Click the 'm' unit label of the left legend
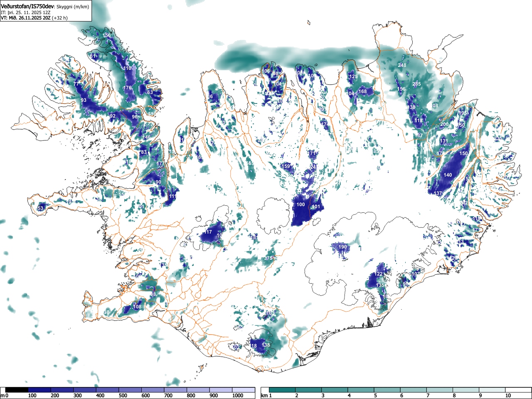 (2, 396)
